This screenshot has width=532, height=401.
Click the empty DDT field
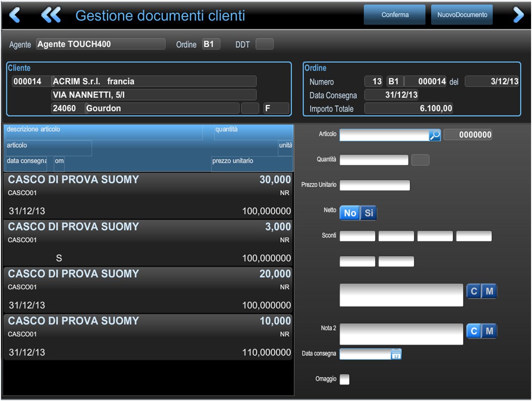[x=265, y=44]
